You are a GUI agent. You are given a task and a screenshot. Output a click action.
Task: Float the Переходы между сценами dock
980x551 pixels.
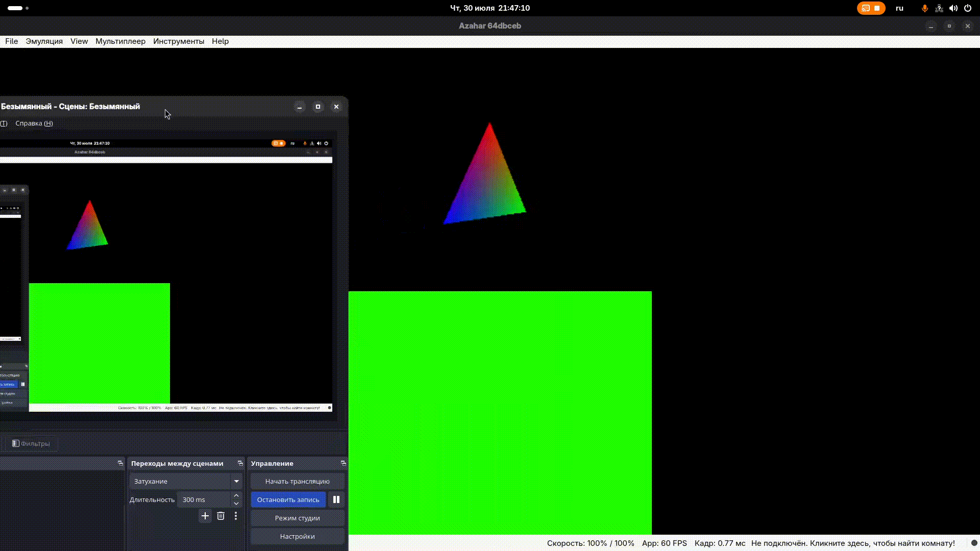[240, 463]
